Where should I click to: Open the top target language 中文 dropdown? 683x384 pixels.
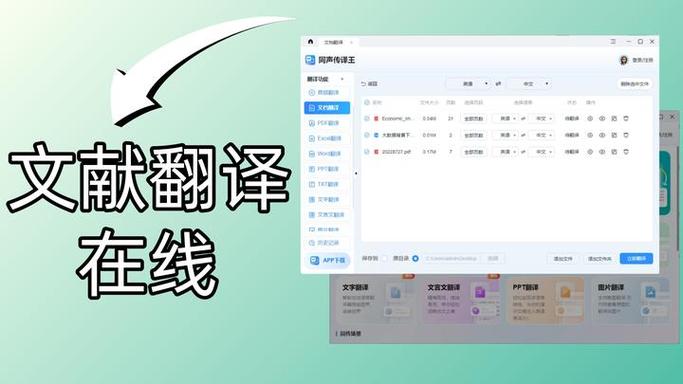[529, 84]
